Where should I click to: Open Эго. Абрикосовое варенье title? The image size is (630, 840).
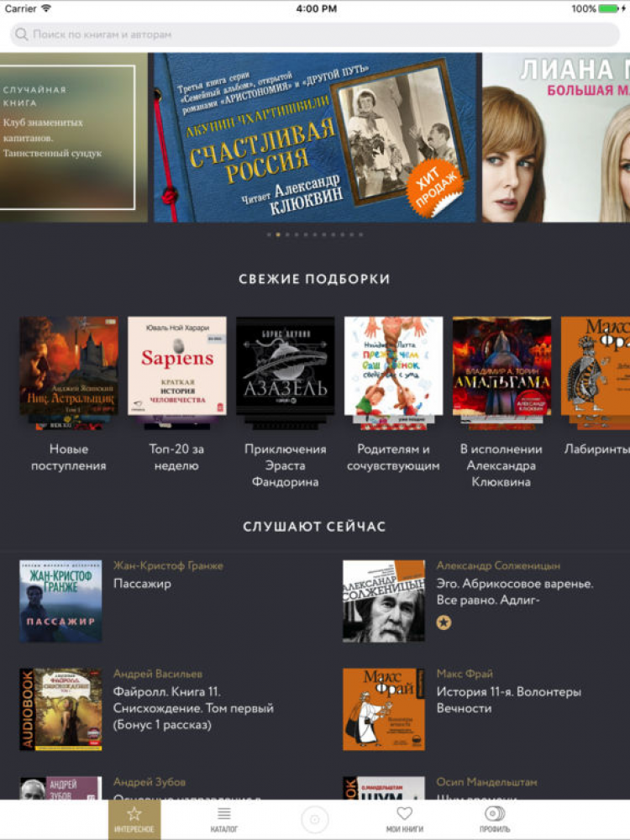coord(515,592)
